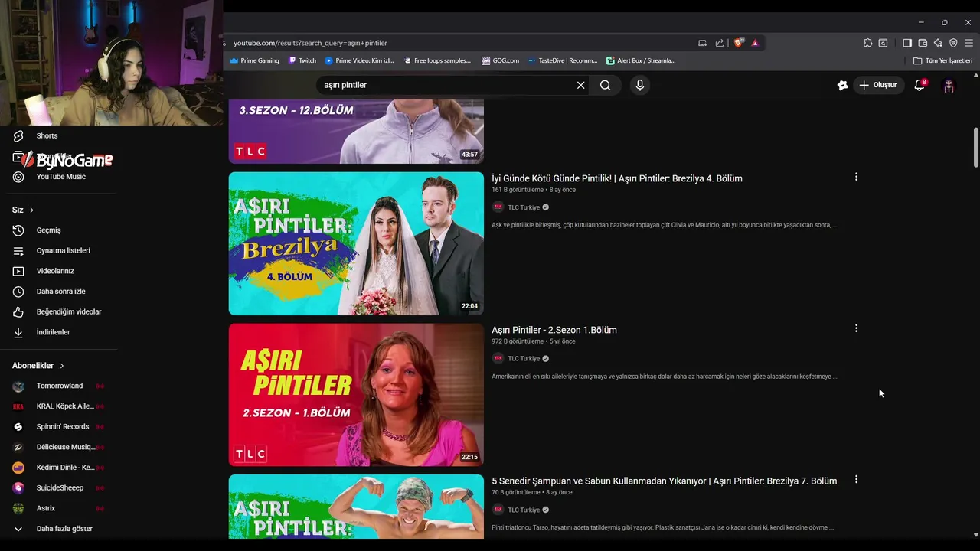
Task: Open the browser hamburger menu
Action: click(x=969, y=43)
